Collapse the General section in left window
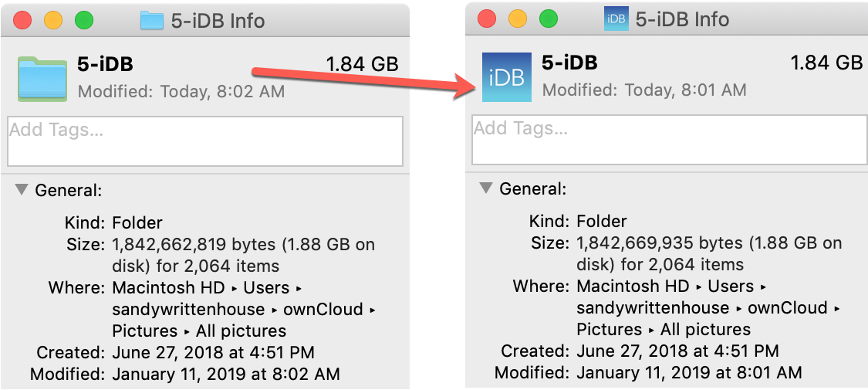 coord(22,190)
